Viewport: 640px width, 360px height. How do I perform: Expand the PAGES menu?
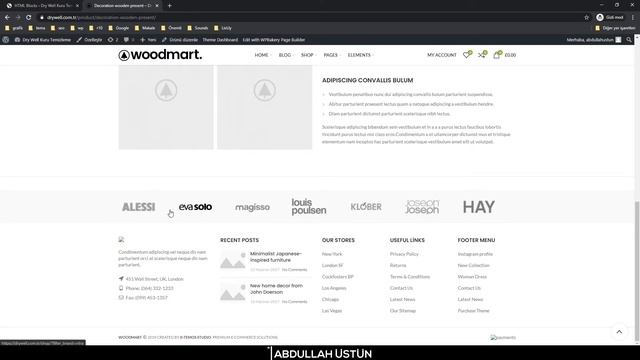coord(331,55)
